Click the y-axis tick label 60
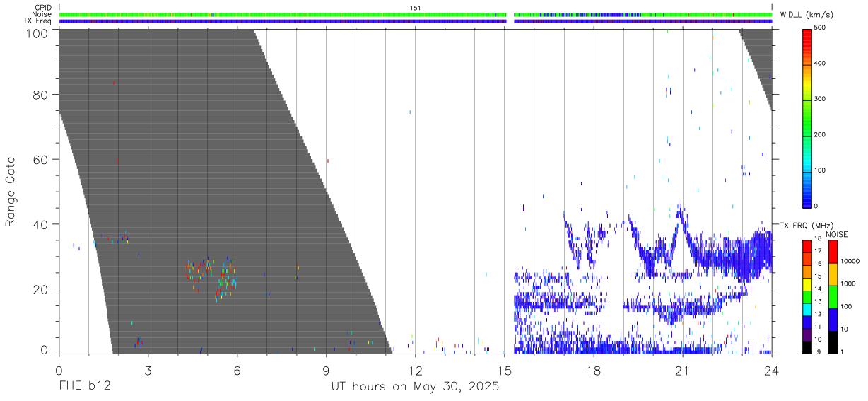Screen dimensions: 868x401 point(40,160)
